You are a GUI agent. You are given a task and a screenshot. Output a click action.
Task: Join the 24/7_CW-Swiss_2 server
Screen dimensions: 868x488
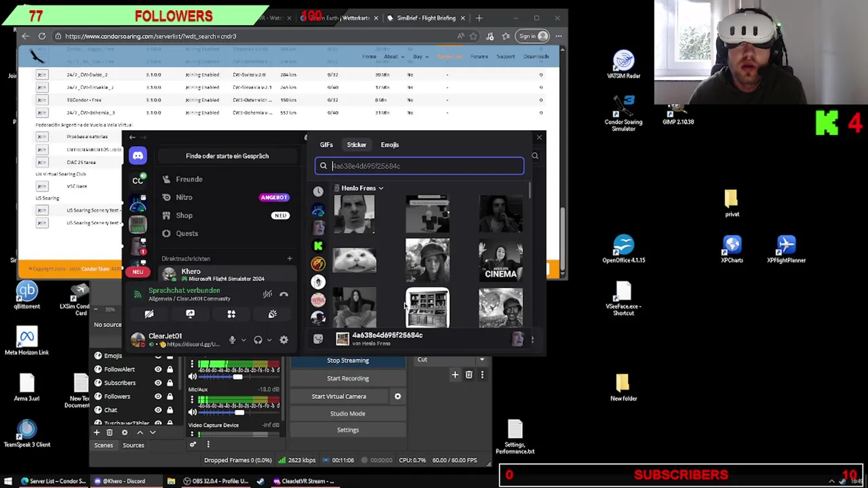click(42, 75)
